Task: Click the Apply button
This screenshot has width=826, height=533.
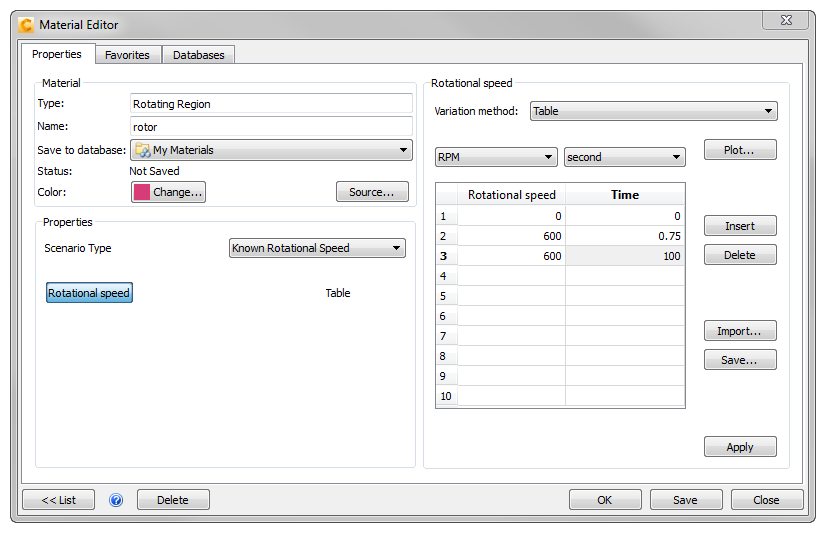Action: point(740,447)
